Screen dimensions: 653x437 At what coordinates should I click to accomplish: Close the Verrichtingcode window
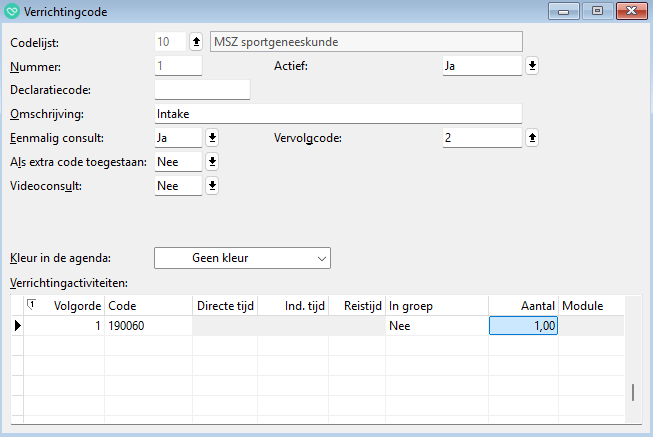[x=632, y=11]
